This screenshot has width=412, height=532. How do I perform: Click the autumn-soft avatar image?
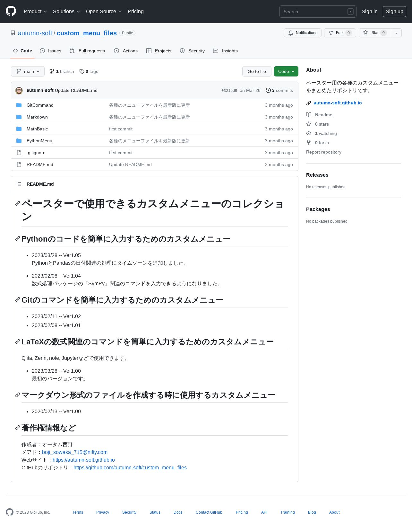point(19,91)
